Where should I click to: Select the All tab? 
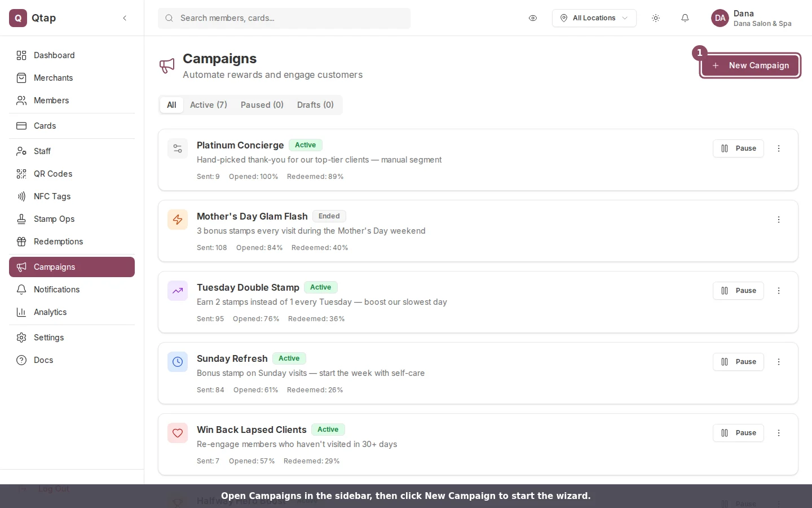171,105
